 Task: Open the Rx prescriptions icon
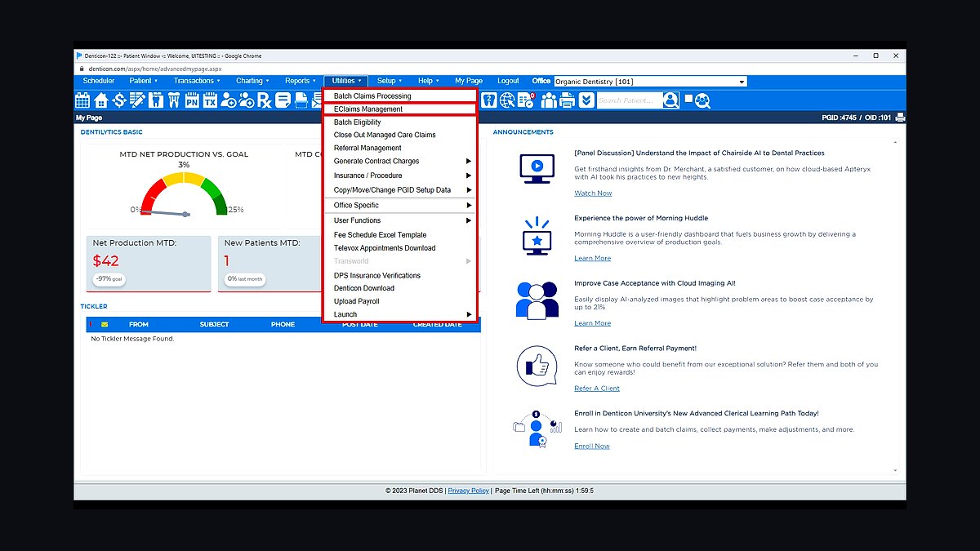point(265,100)
